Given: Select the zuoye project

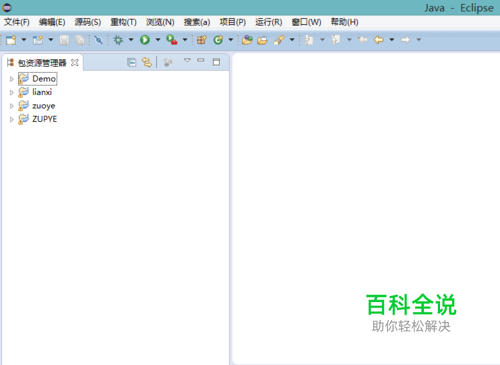Looking at the screenshot, I should (37, 106).
